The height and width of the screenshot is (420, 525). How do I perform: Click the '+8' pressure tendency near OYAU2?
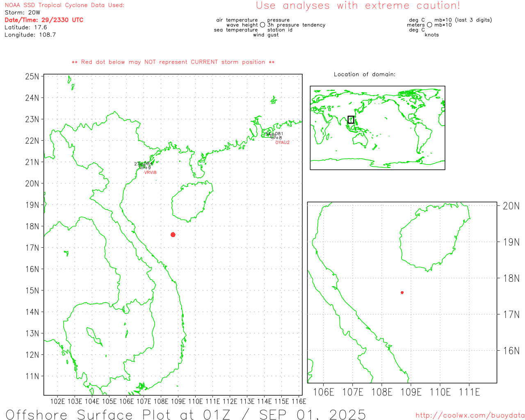[x=278, y=138]
